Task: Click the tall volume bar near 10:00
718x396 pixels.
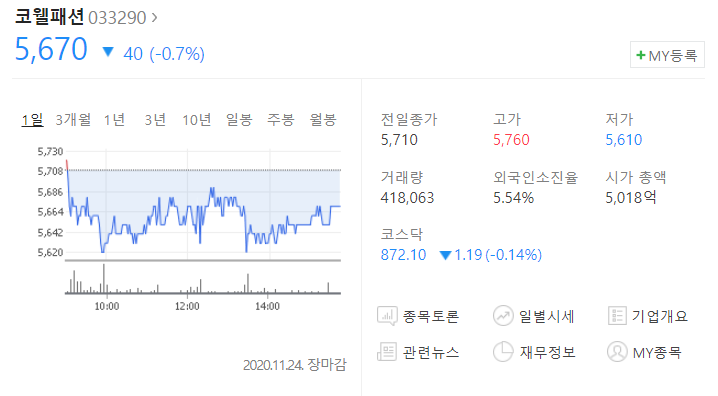Action: (104, 278)
